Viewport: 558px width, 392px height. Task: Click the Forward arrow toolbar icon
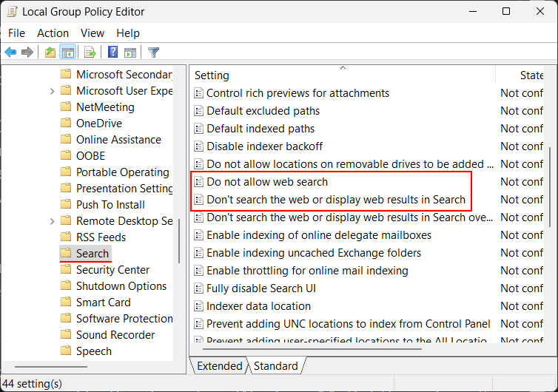(27, 52)
